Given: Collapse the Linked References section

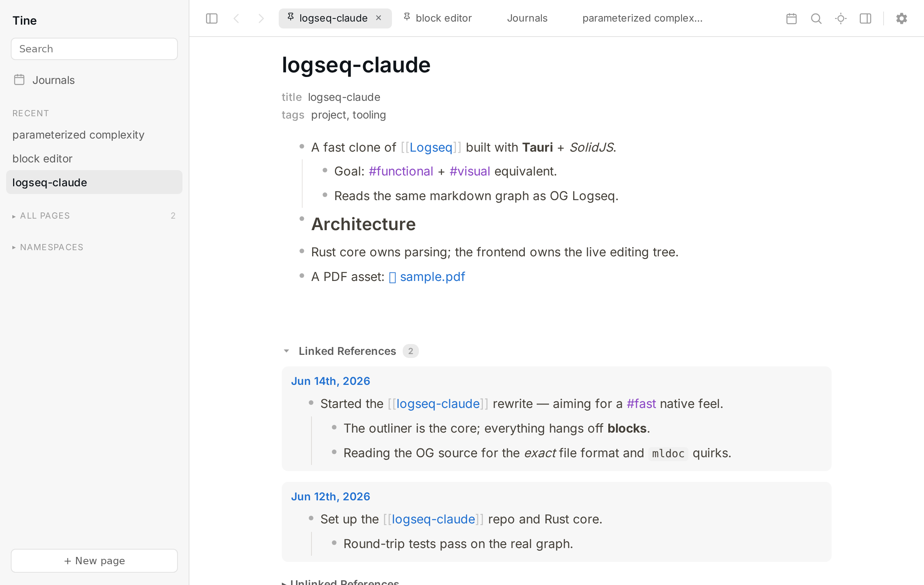Looking at the screenshot, I should pyautogui.click(x=286, y=351).
